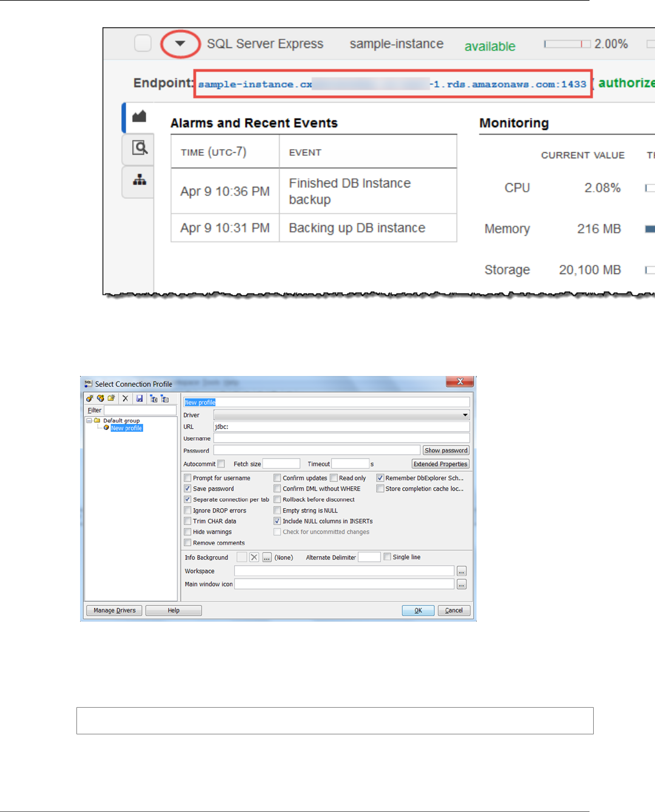
Task: Click into the Username field
Action: [341, 438]
